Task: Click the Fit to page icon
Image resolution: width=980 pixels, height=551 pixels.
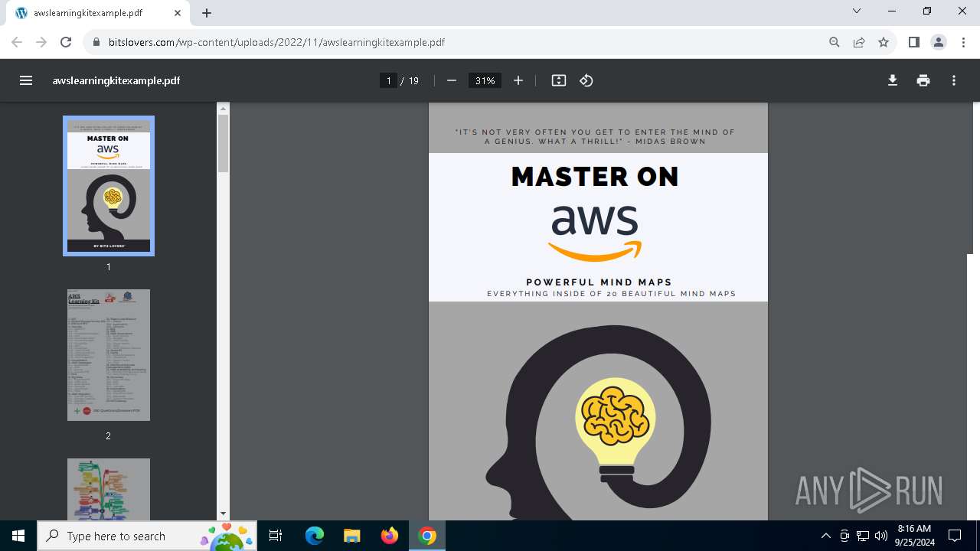Action: click(559, 80)
